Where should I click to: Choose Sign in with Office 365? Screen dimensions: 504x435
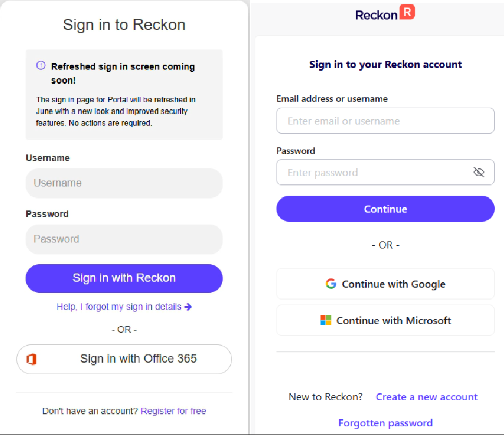124,359
